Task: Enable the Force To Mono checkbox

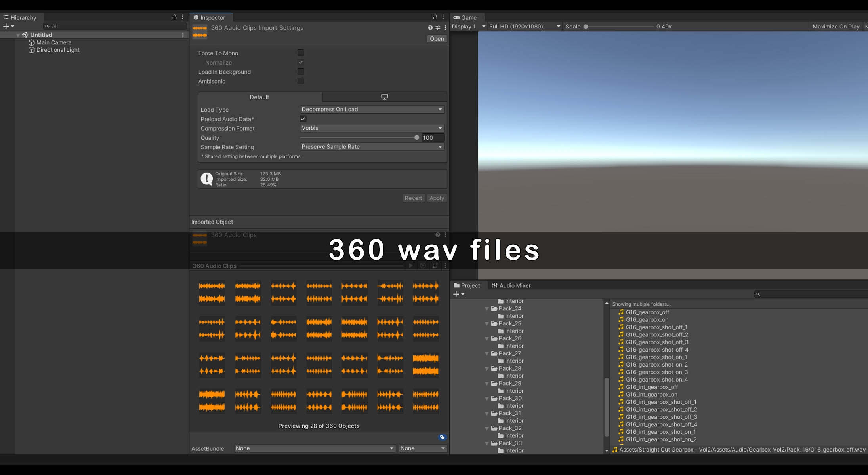Action: (x=301, y=53)
